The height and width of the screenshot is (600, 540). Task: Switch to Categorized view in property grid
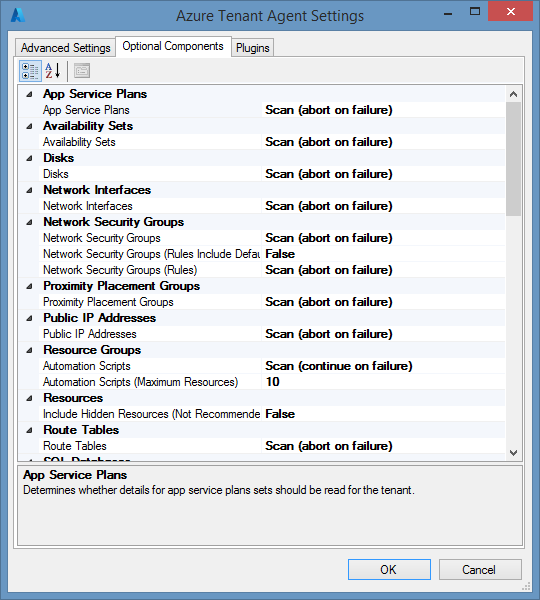point(30,71)
